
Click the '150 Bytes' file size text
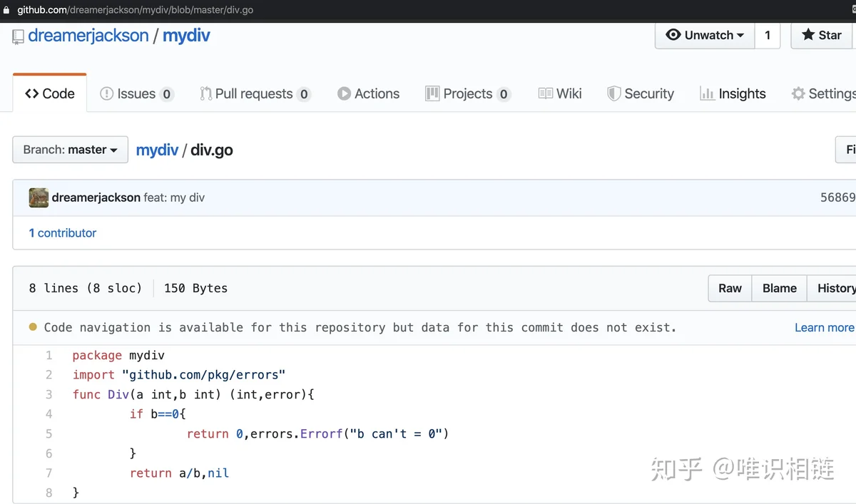(x=195, y=288)
